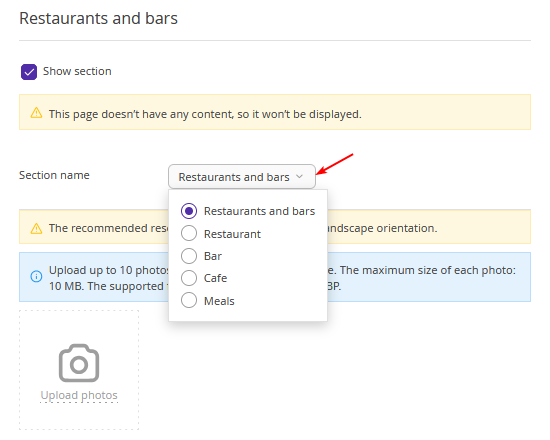The height and width of the screenshot is (440, 550).
Task: Click the Section name field label
Action: tap(54, 175)
